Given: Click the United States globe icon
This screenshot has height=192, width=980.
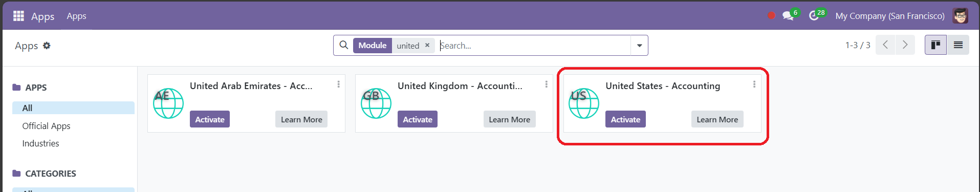Looking at the screenshot, I should [583, 103].
